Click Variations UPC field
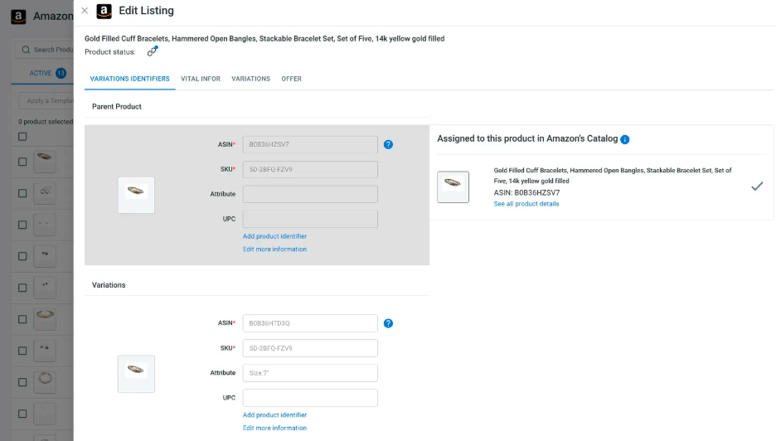The width and height of the screenshot is (776, 441). point(310,398)
